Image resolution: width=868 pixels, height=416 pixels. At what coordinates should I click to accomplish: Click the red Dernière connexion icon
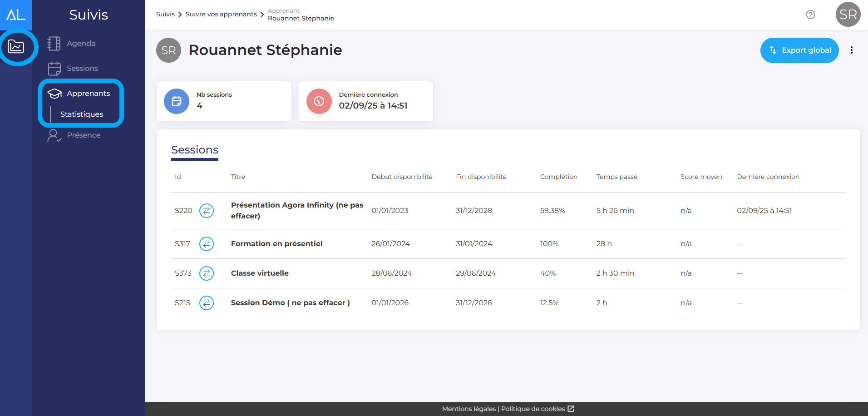pyautogui.click(x=319, y=101)
